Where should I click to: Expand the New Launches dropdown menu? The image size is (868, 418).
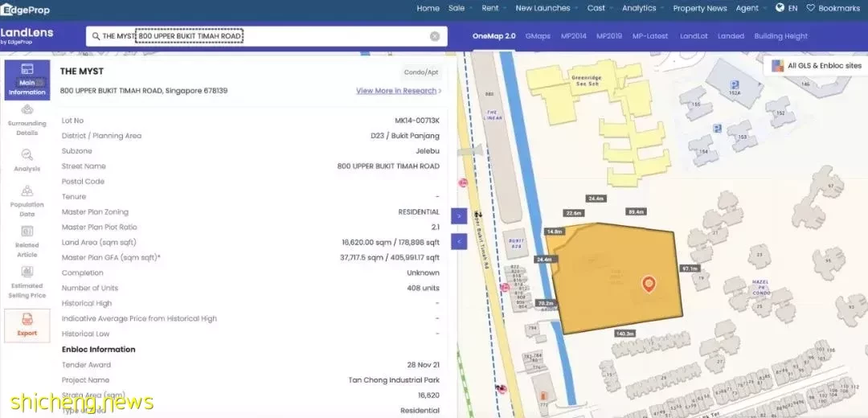click(547, 8)
